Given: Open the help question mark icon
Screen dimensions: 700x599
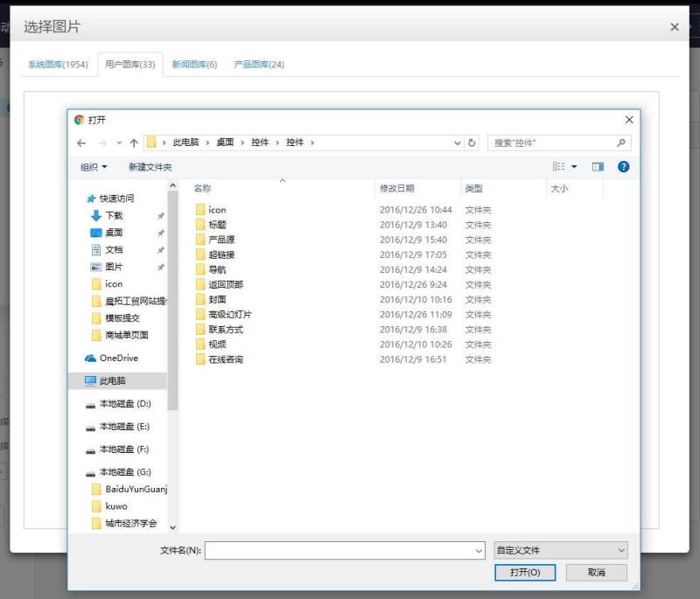Looking at the screenshot, I should (624, 166).
